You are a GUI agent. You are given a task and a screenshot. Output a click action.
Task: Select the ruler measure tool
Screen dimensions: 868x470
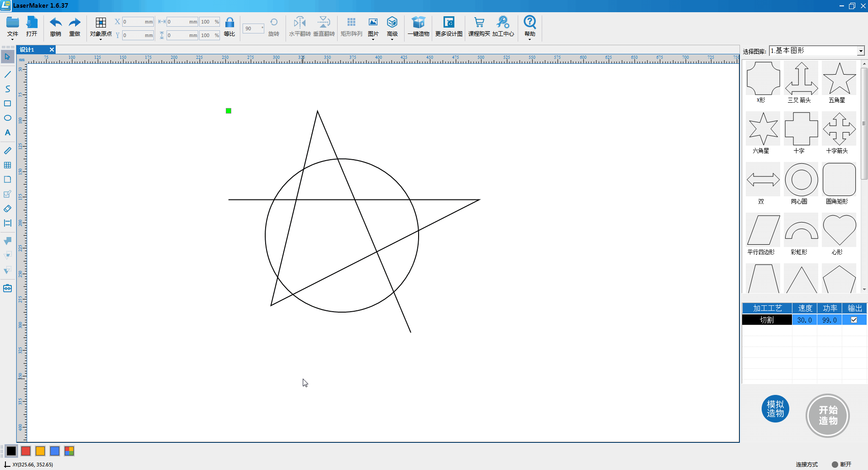7,150
